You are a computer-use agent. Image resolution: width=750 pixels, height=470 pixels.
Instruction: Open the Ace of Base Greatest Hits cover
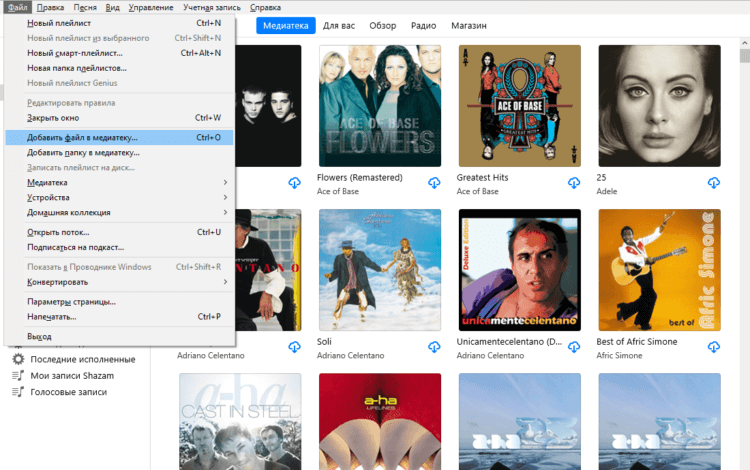click(519, 106)
